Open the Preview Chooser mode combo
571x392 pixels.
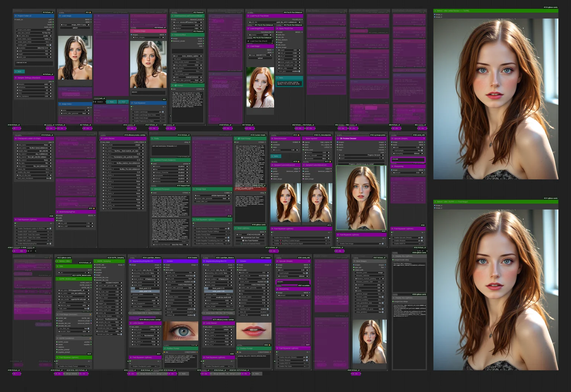click(361, 155)
